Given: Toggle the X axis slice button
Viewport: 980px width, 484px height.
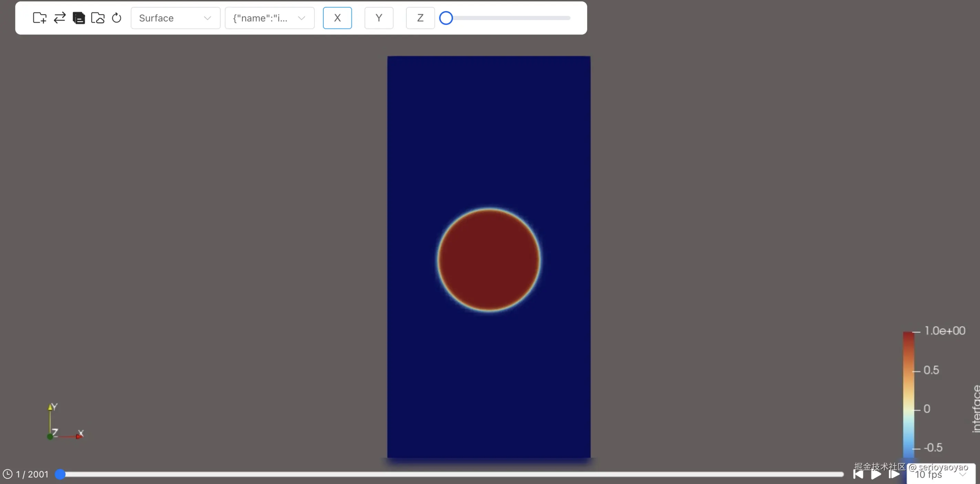Looking at the screenshot, I should coord(337,18).
